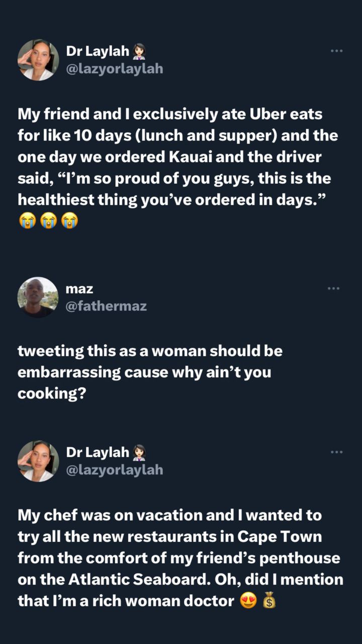Open the @lazyorlaylah handle on the bottom tweet
The width and height of the screenshot is (362, 644).
115,470
